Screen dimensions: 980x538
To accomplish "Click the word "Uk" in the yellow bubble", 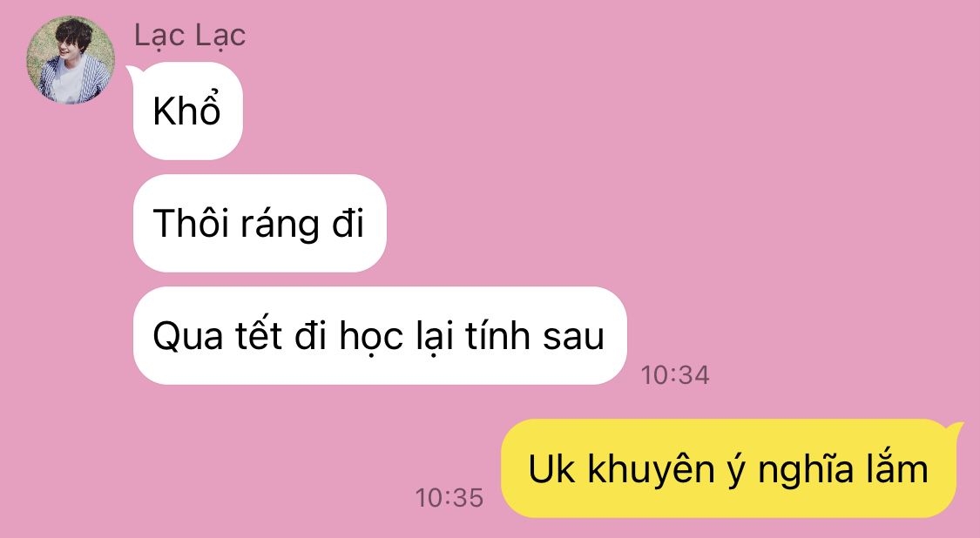I will 551,469.
